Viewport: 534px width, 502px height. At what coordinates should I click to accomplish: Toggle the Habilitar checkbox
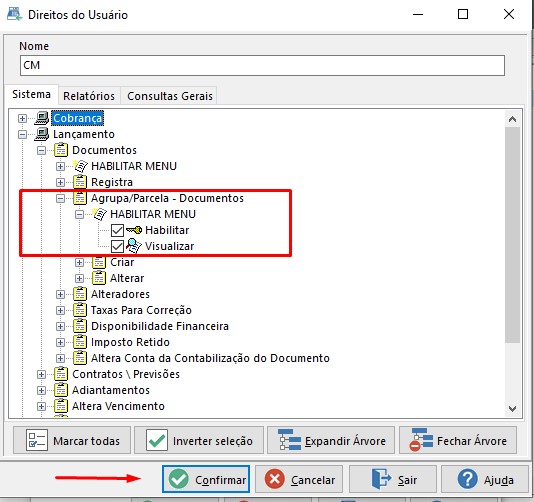pos(117,230)
